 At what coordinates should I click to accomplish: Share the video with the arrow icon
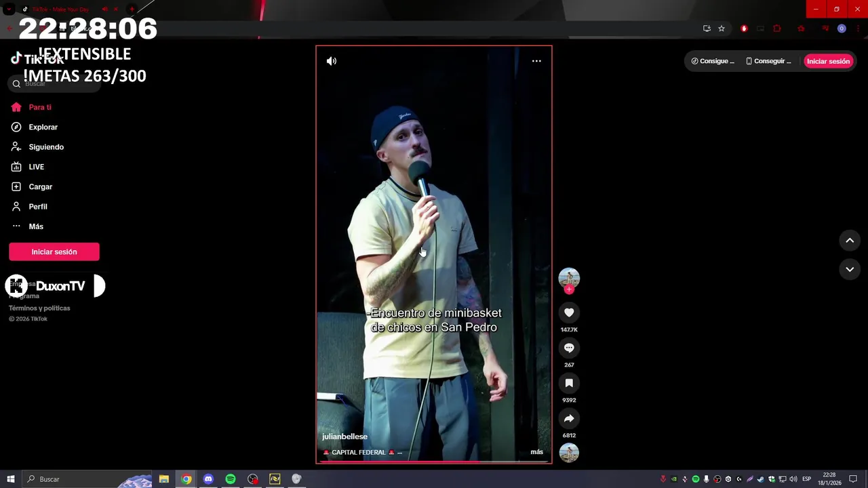coord(569,418)
